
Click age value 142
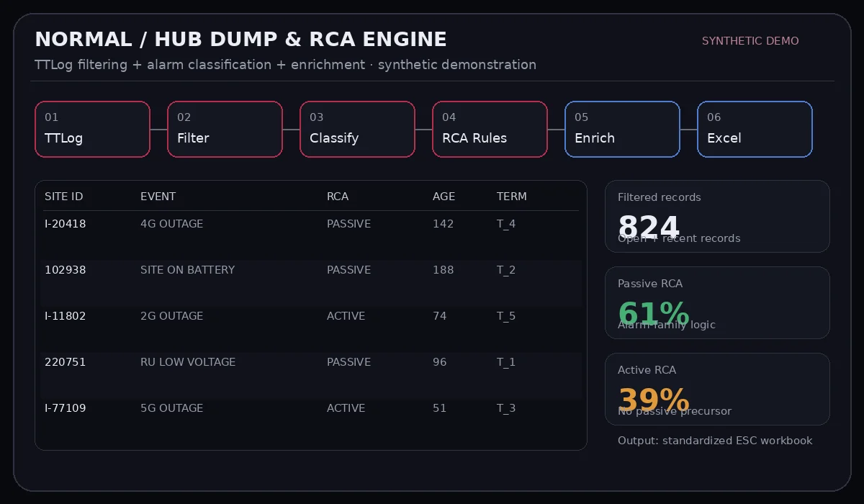click(x=443, y=224)
